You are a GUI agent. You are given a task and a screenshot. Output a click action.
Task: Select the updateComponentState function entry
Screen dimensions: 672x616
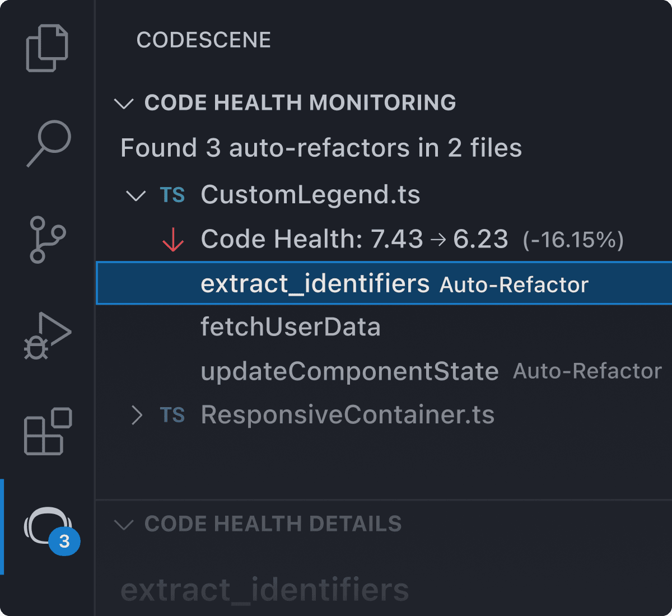[349, 371]
